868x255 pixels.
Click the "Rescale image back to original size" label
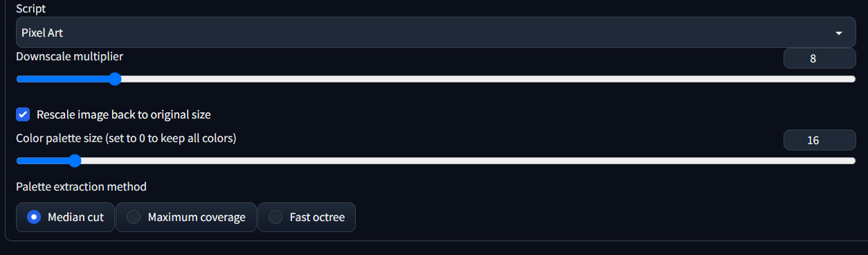click(123, 114)
